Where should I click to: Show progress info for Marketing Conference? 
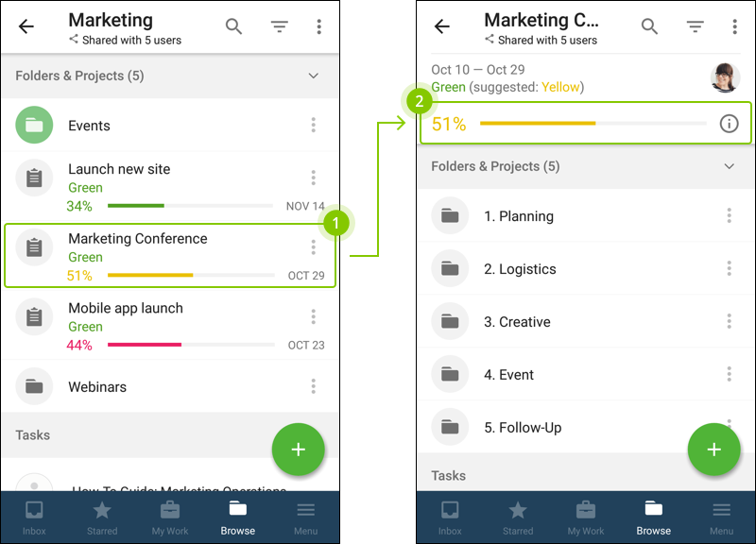(x=729, y=124)
